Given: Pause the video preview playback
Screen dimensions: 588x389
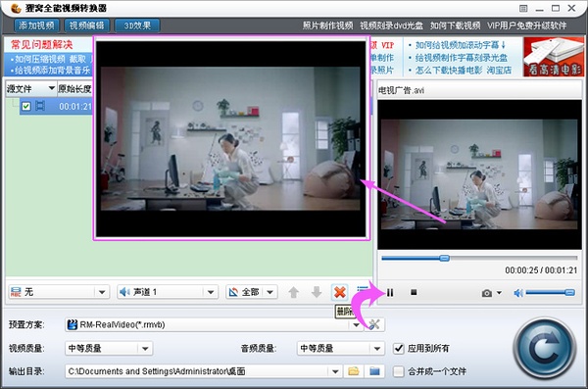Looking at the screenshot, I should tap(390, 293).
